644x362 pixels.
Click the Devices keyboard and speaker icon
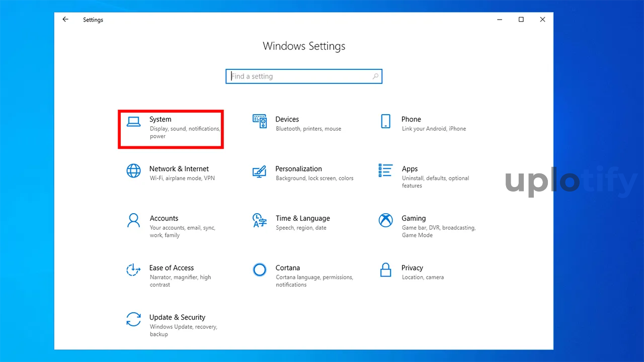click(x=260, y=121)
